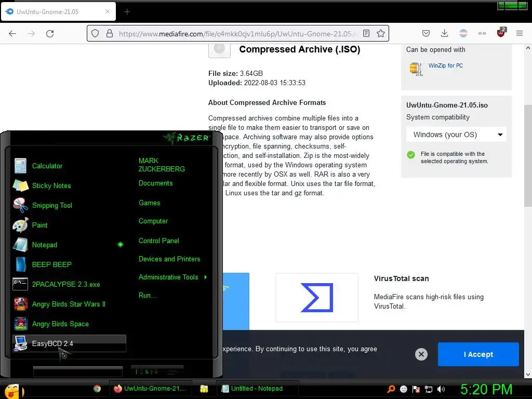The height and width of the screenshot is (399, 532).
Task: Open Chrome from the taskbar
Action: 97,389
